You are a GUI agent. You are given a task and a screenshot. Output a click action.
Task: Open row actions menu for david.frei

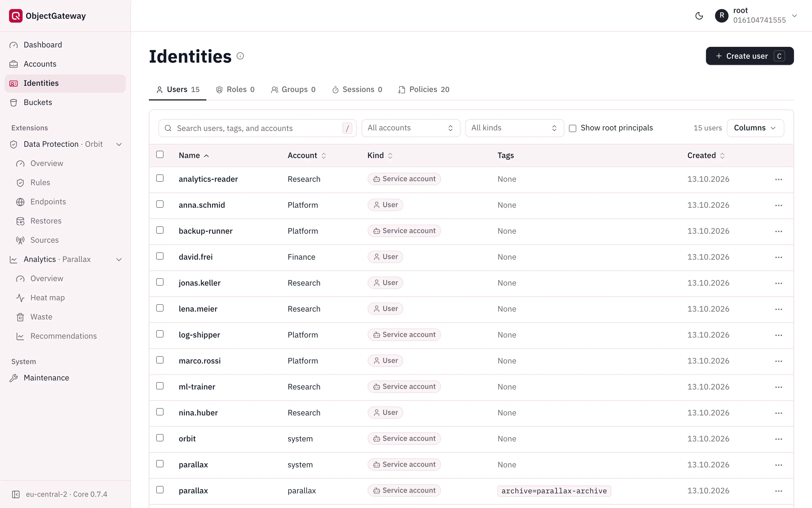pyautogui.click(x=778, y=257)
